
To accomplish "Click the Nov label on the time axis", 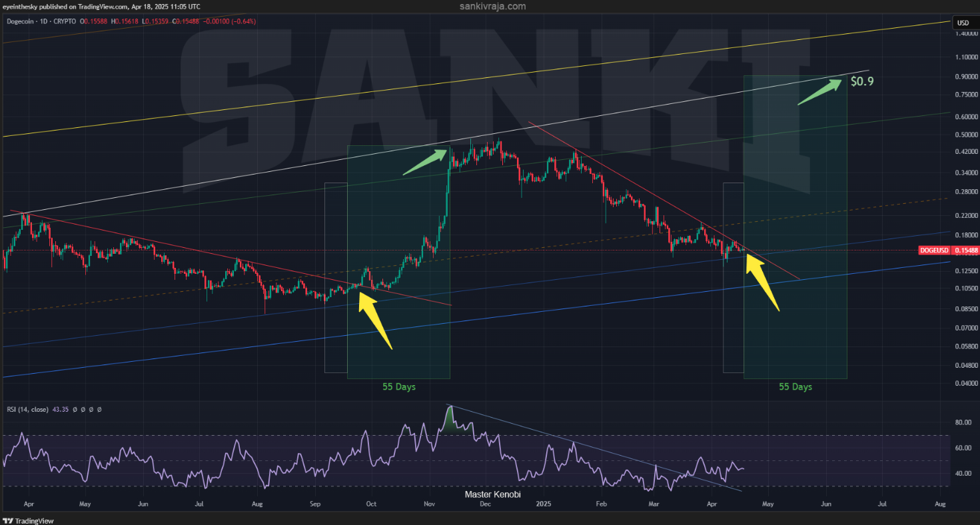I will tap(428, 505).
